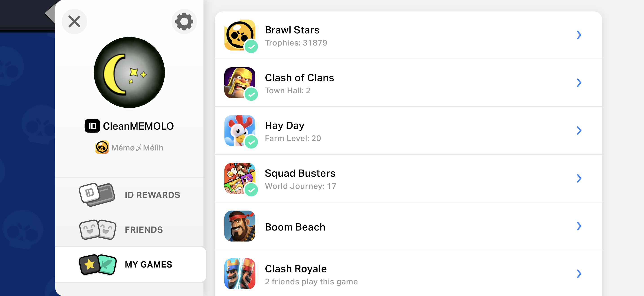This screenshot has height=296, width=644.
Task: Click the ID badge next to CleanMEMOLO
Action: pos(92,126)
